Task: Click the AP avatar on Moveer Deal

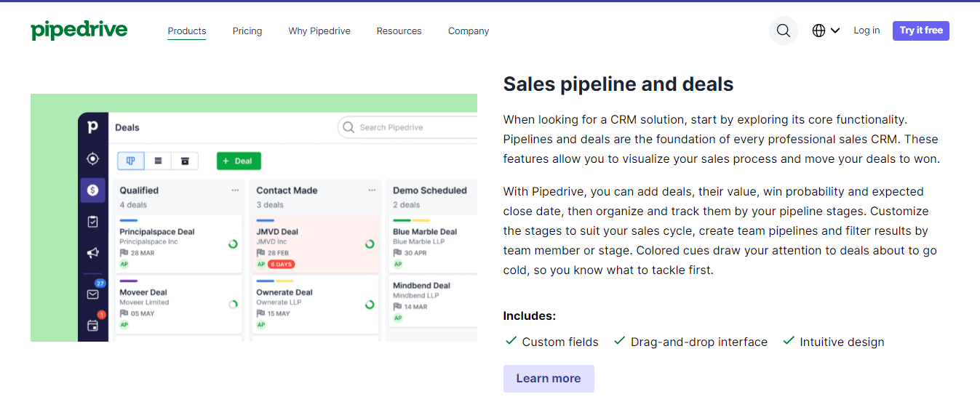Action: click(124, 325)
